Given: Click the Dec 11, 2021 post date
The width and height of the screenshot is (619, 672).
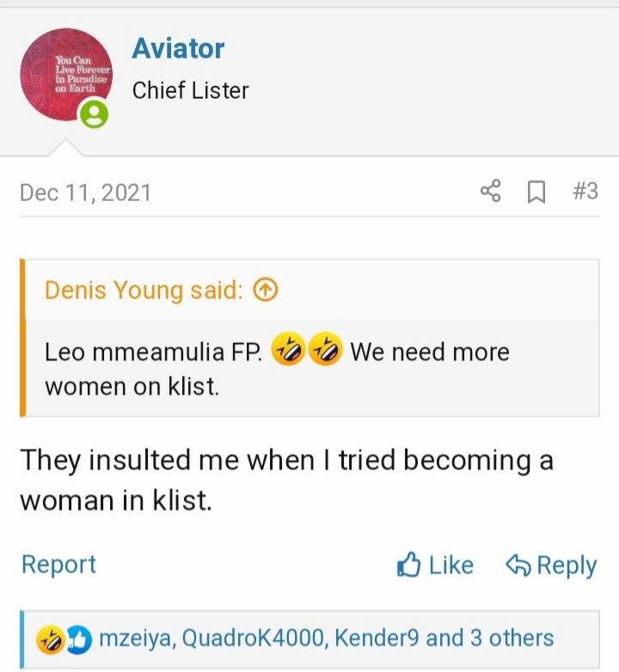Looking at the screenshot, I should pyautogui.click(x=85, y=192).
